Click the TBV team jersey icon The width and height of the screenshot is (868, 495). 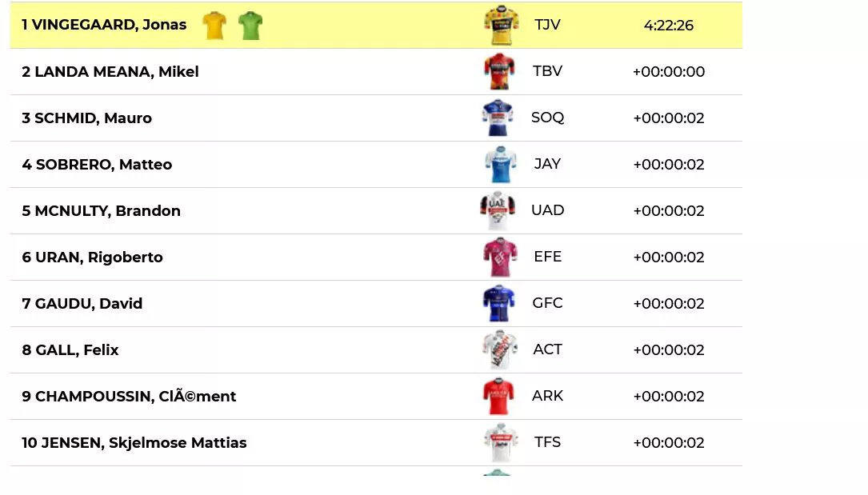coord(499,72)
